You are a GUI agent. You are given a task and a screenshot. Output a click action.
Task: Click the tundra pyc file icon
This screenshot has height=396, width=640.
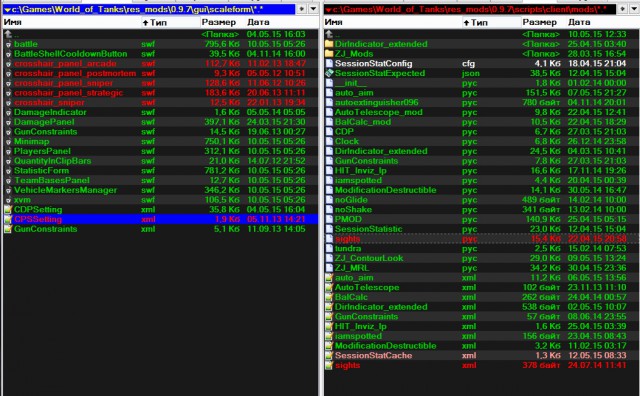(329, 249)
